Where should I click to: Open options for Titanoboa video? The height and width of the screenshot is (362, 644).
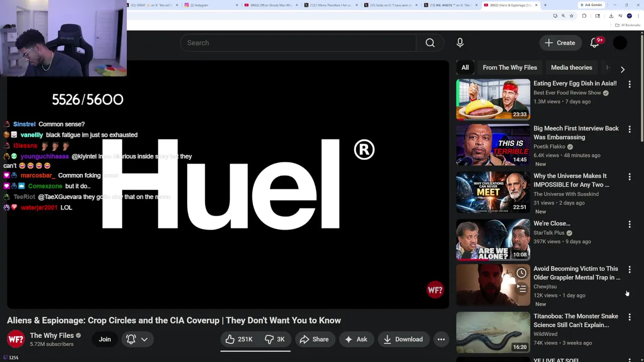[629, 317]
